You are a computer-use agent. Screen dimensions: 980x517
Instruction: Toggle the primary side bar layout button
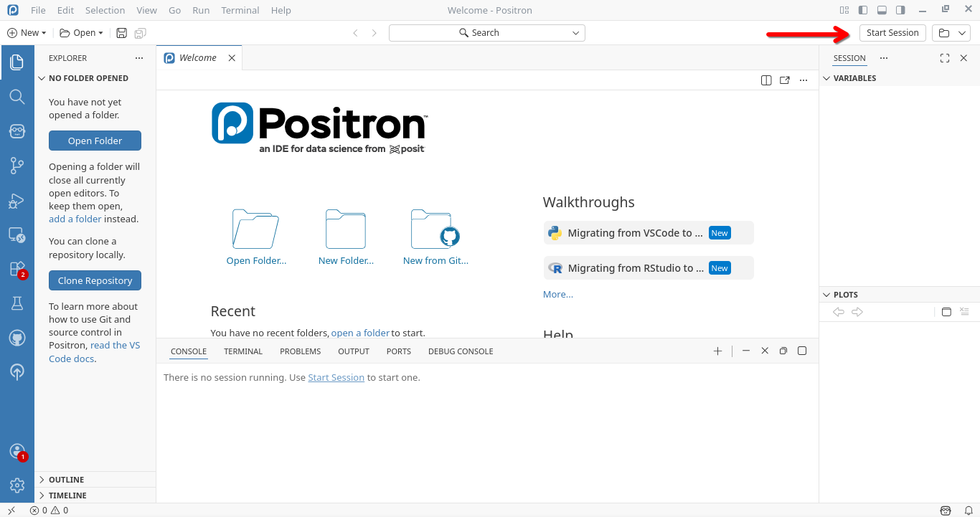(x=863, y=10)
